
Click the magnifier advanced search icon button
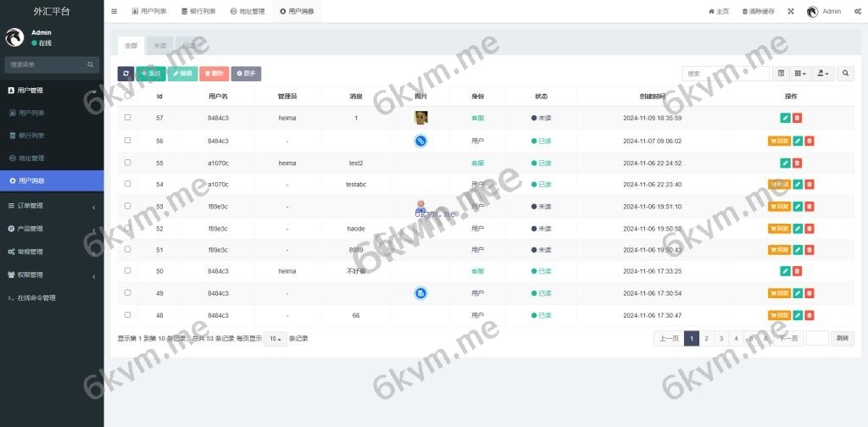tap(846, 74)
